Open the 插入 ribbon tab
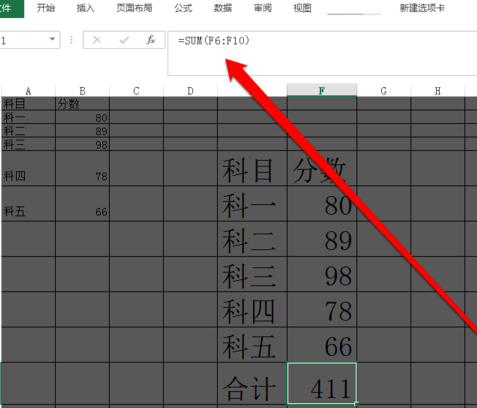The image size is (477, 408). point(85,8)
